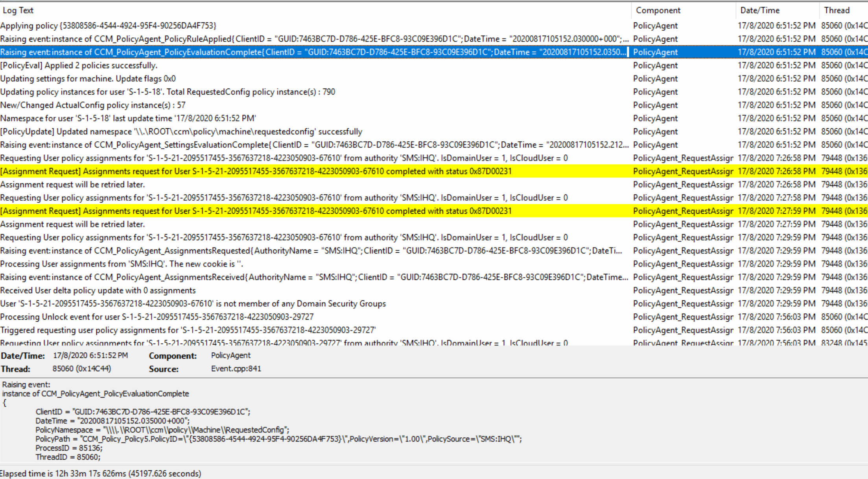
Task: Select the 'Applying policy {53808586...' log row
Action: (108, 26)
